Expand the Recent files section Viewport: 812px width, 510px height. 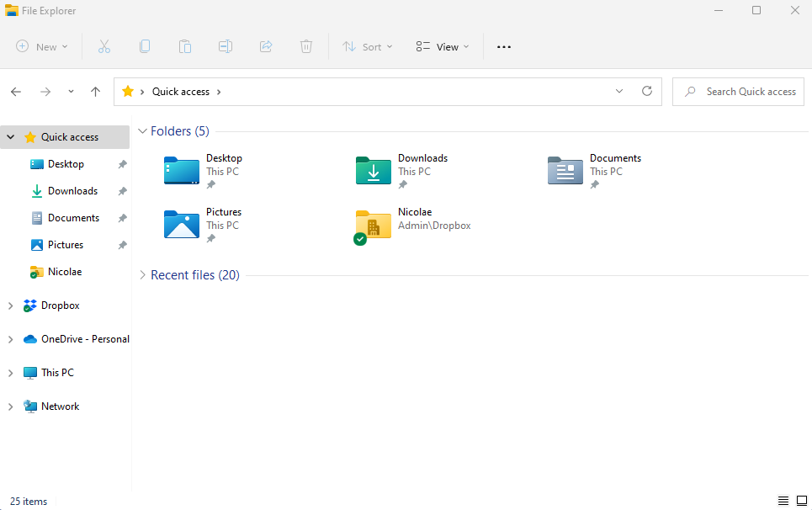point(143,275)
